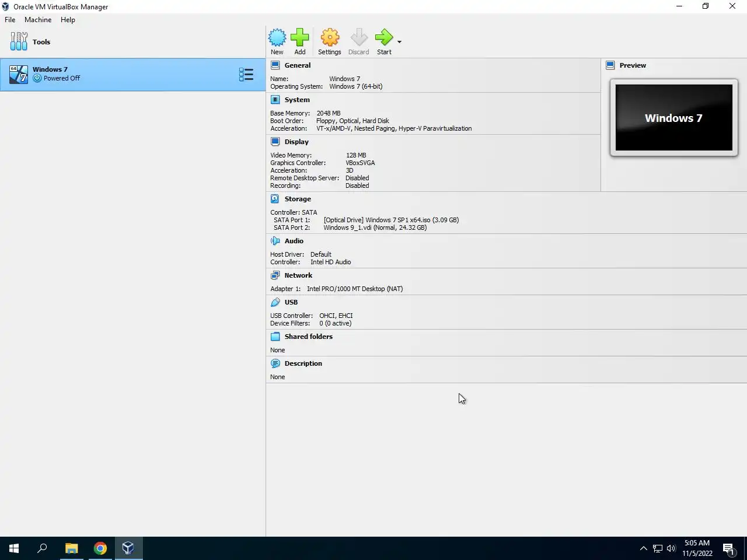Show hidden system tray icons
Viewport: 747px width, 560px height.
pos(644,548)
